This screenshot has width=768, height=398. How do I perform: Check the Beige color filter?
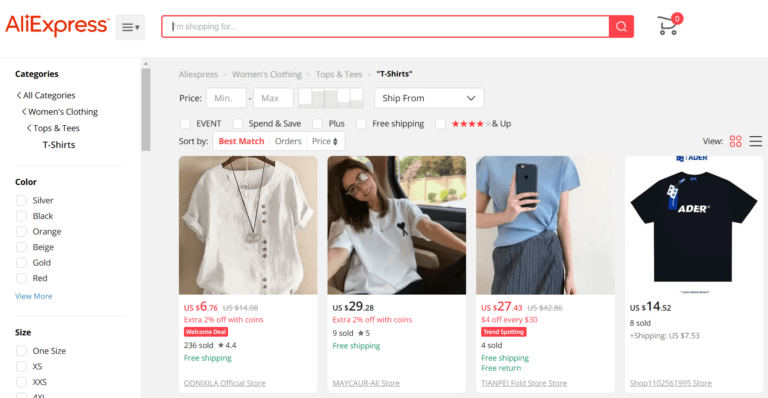click(21, 247)
